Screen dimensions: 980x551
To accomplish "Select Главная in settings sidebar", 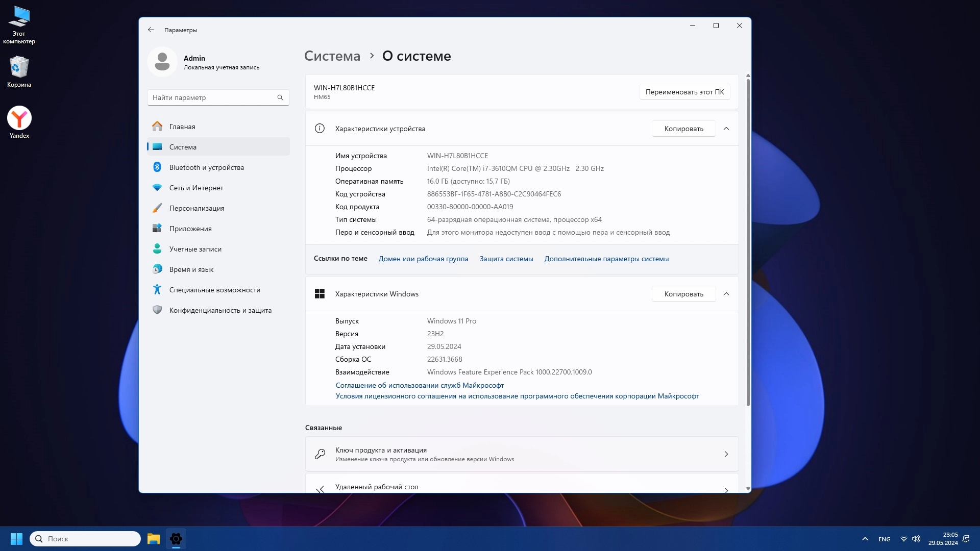I will point(182,127).
